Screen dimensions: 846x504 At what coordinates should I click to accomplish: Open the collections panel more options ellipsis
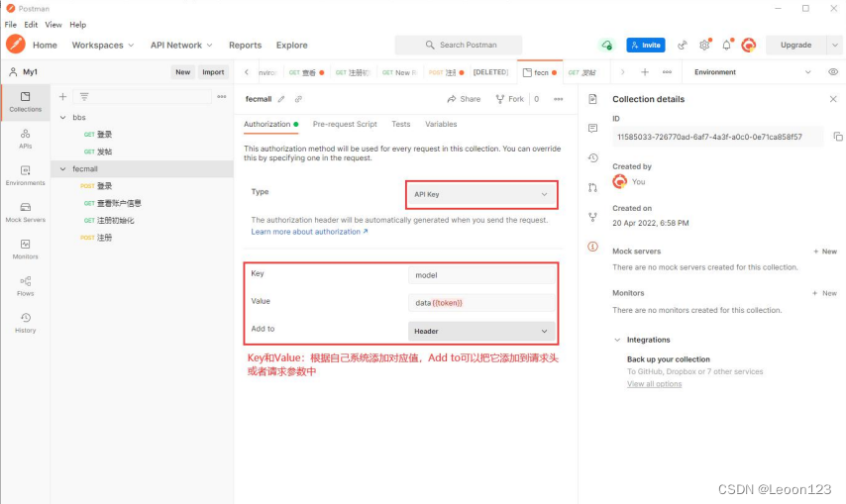click(222, 96)
